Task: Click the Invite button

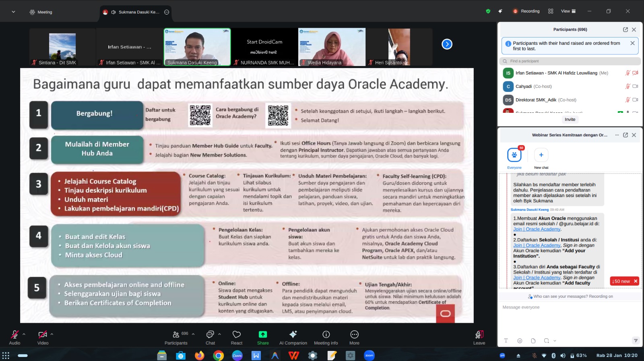Action: coord(570,119)
